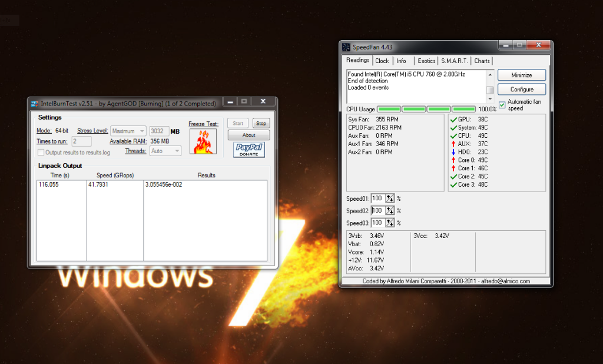Click the SpeedFan title bar icon
This screenshot has height=364, width=603.
[x=346, y=47]
